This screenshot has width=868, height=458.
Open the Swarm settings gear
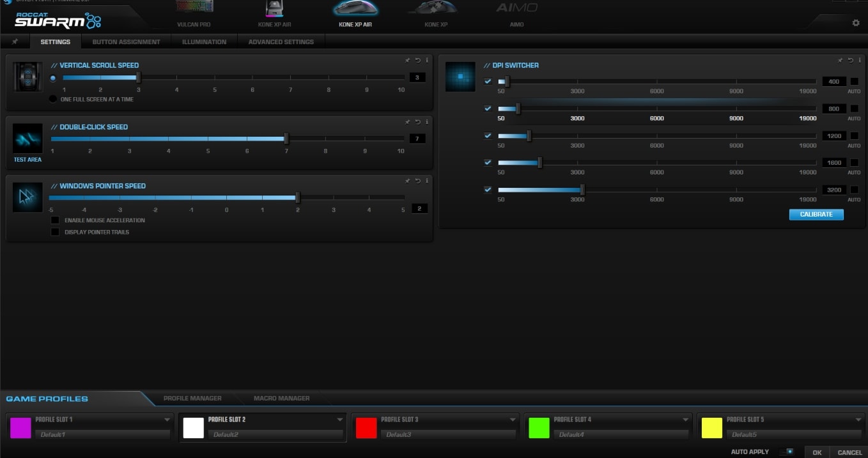click(856, 23)
